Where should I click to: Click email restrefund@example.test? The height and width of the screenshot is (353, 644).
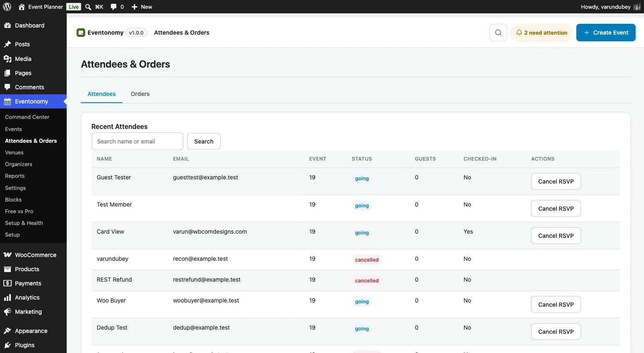tap(207, 280)
